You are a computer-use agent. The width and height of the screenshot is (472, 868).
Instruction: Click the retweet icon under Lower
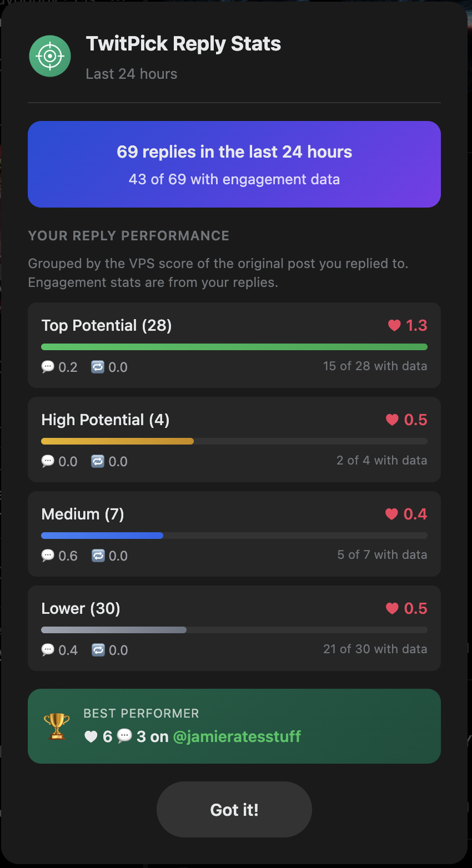point(98,650)
